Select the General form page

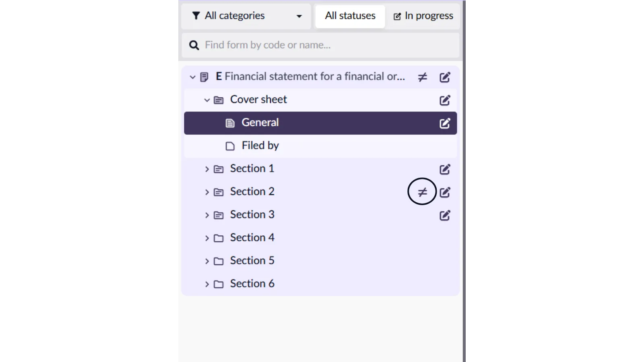(260, 123)
